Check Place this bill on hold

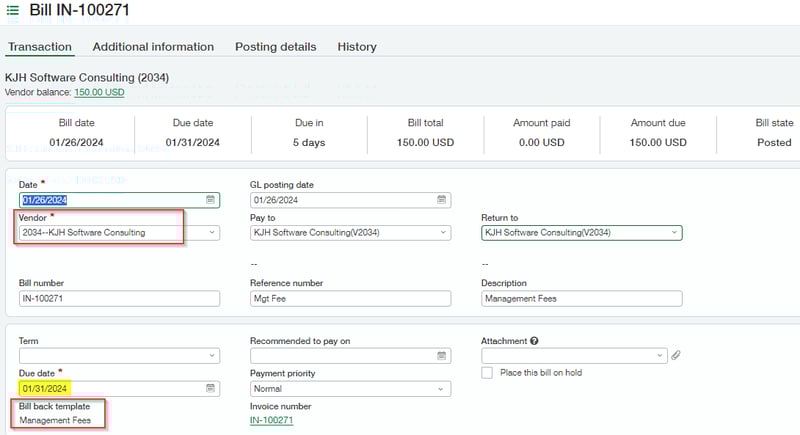tap(487, 373)
